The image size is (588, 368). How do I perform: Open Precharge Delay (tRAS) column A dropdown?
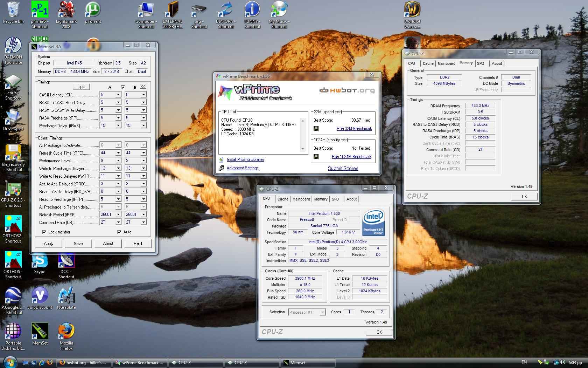pyautogui.click(x=118, y=125)
